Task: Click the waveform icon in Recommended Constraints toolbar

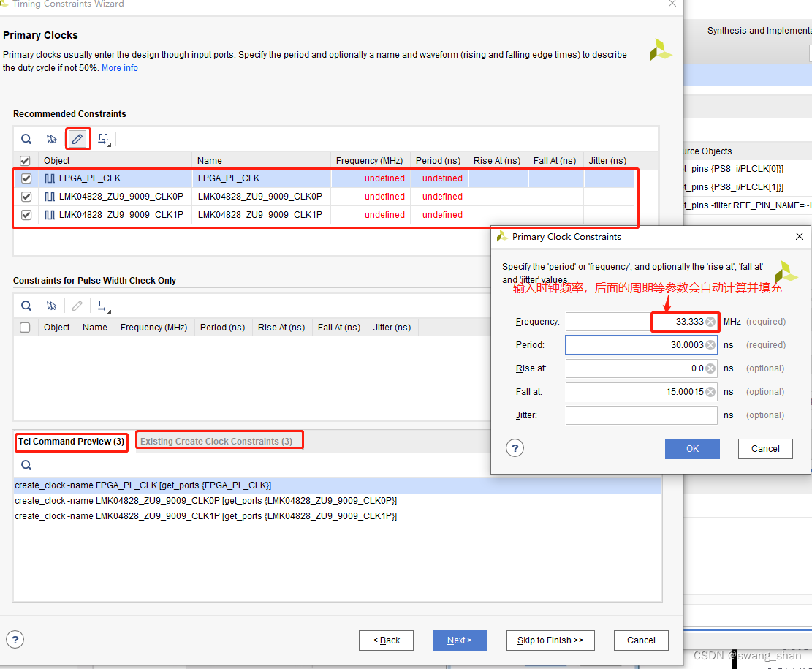Action: coord(104,139)
